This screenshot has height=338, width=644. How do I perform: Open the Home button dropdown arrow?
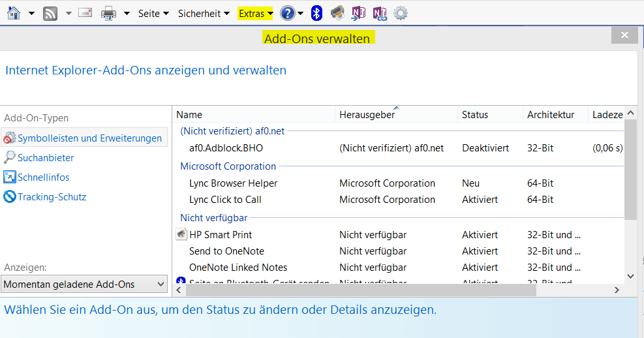(31, 14)
